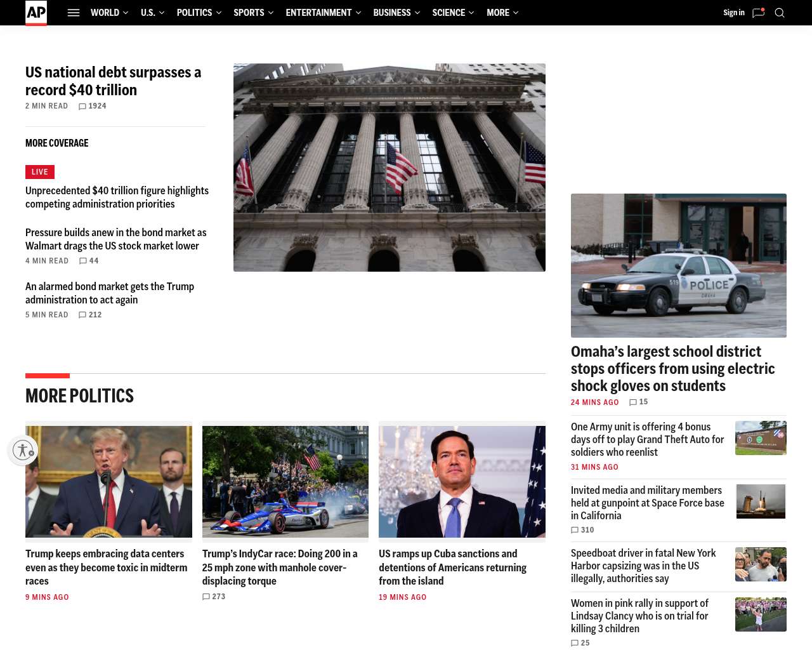812x650 pixels.
Task: Open the hamburger menu icon
Action: coord(74,13)
